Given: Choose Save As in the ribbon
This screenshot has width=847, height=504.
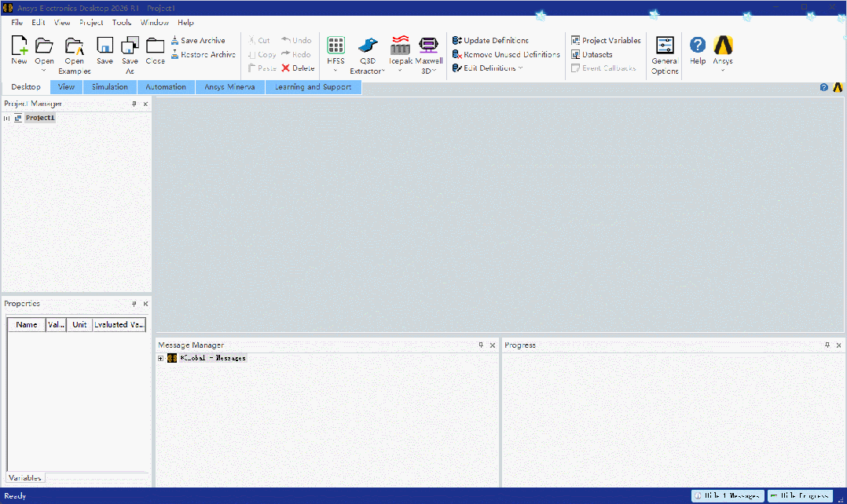Looking at the screenshot, I should coord(130,56).
